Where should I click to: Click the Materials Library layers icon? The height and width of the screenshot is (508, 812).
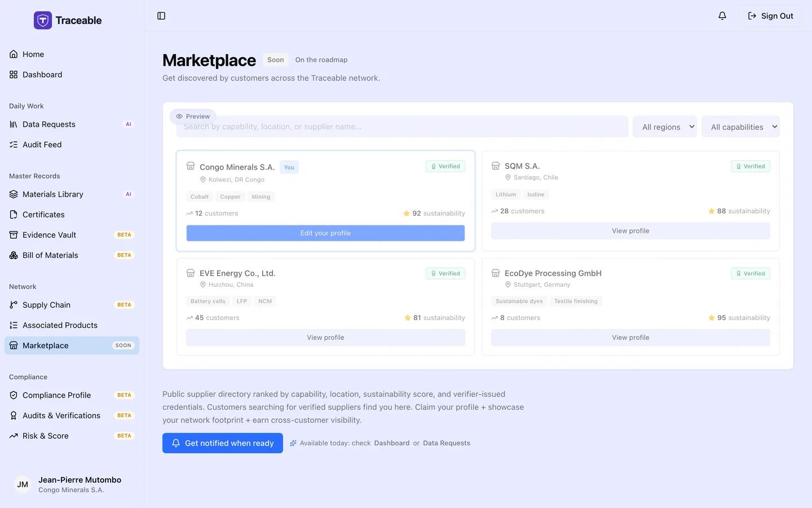click(14, 194)
